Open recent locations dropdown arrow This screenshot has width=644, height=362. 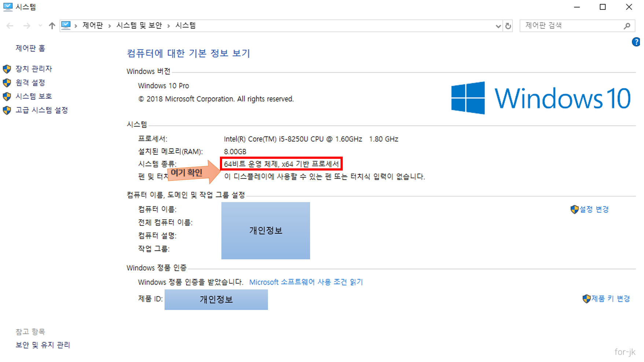40,26
